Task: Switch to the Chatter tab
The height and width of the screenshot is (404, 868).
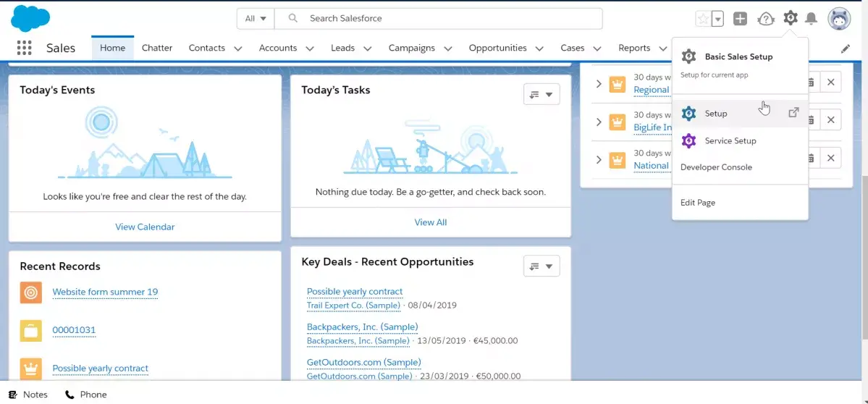Action: point(157,49)
